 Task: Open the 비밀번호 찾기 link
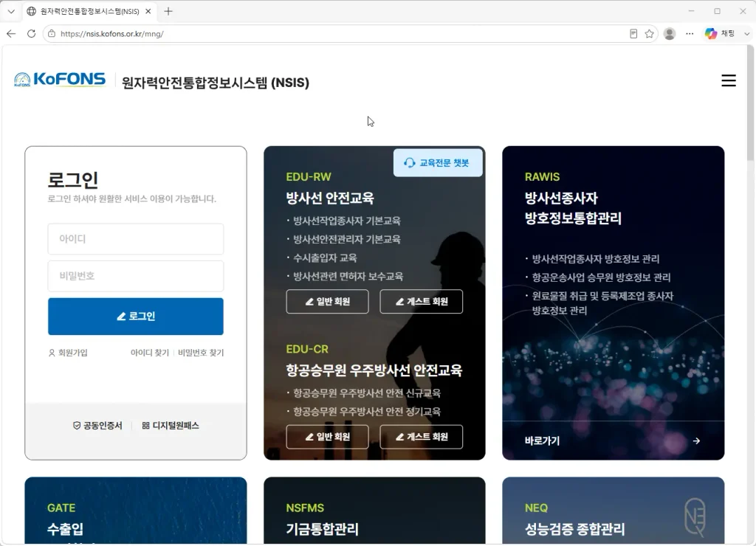click(201, 353)
